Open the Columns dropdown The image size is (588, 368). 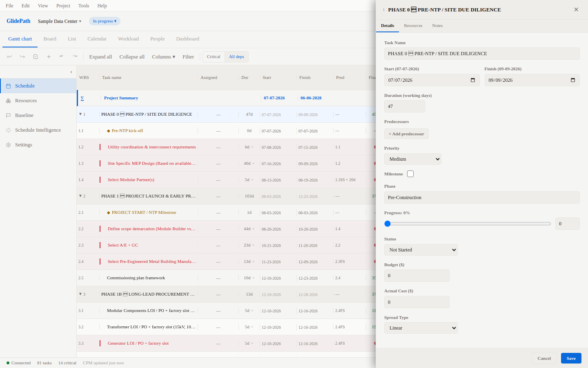coord(163,57)
